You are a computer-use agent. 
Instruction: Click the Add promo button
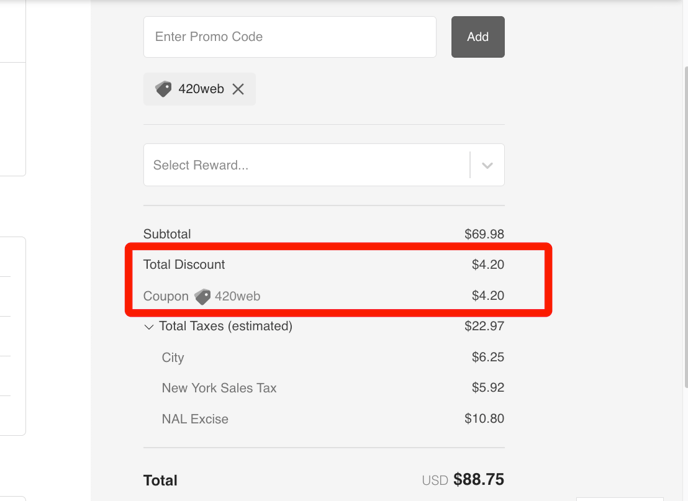[x=478, y=37]
